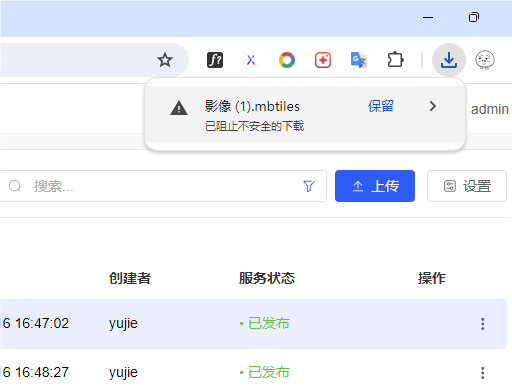The height and width of the screenshot is (392, 512).
Task: Click the warning triangle in the download bubble
Action: pyautogui.click(x=179, y=108)
